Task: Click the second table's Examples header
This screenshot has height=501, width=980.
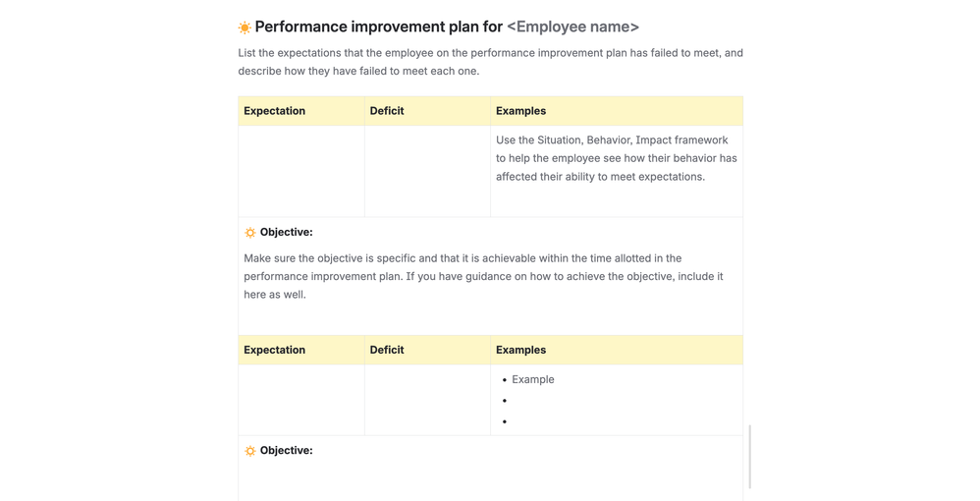Action: point(520,350)
